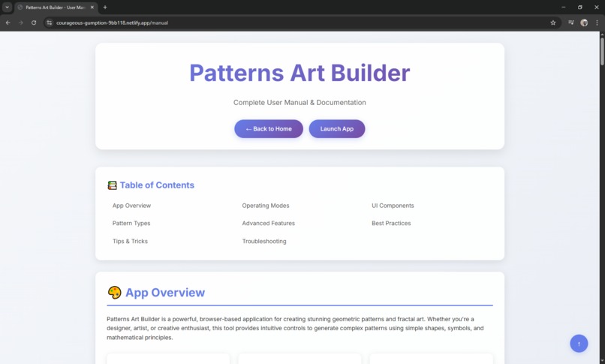
Task: Click the Patterns Art Builder main heading
Action: click(x=299, y=73)
